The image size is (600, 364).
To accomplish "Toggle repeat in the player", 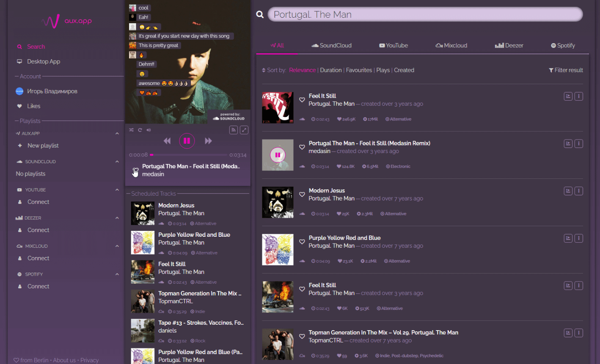I will [x=140, y=130].
